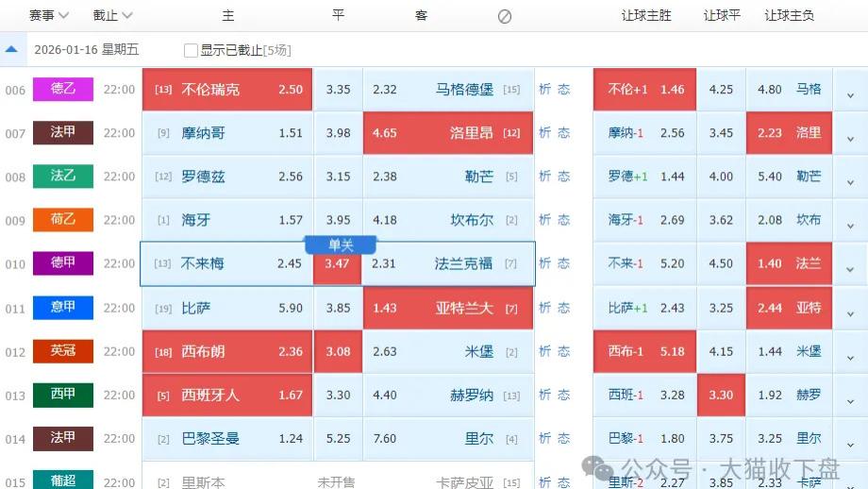Open 态 status for 西布朗 match
Viewport: 868px width, 489px height.
coord(563,351)
